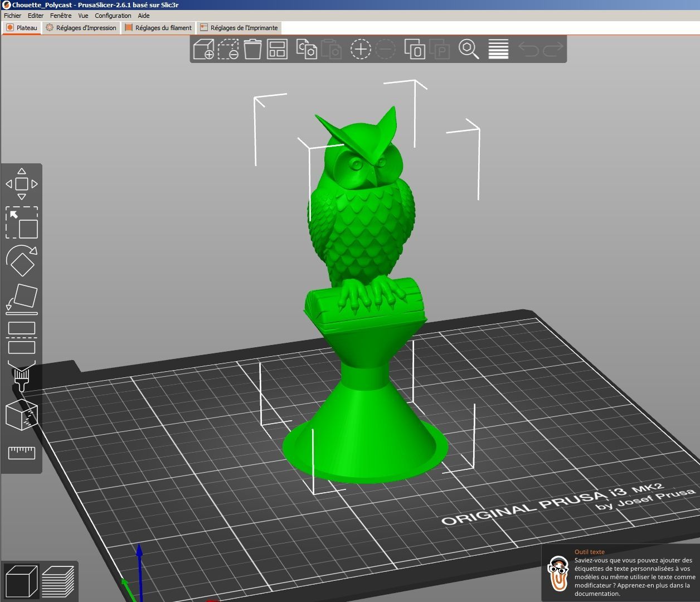The height and width of the screenshot is (602, 700).
Task: Click the Copy icon in toolbar
Action: click(307, 49)
